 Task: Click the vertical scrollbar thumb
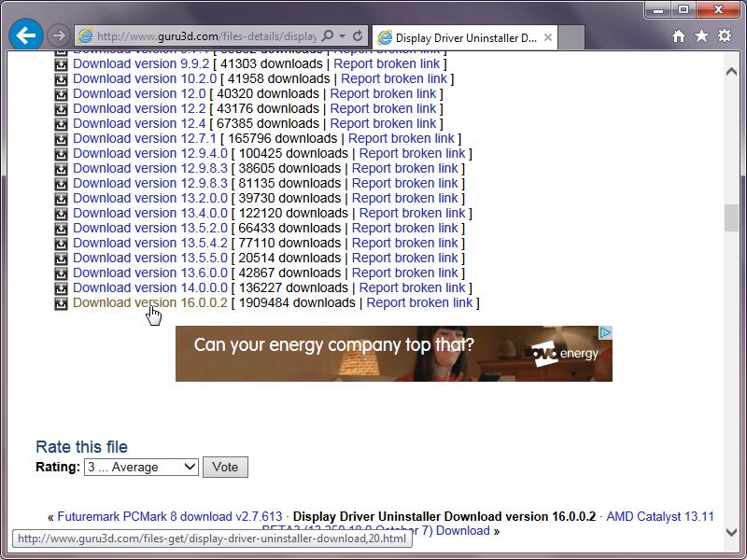click(731, 218)
